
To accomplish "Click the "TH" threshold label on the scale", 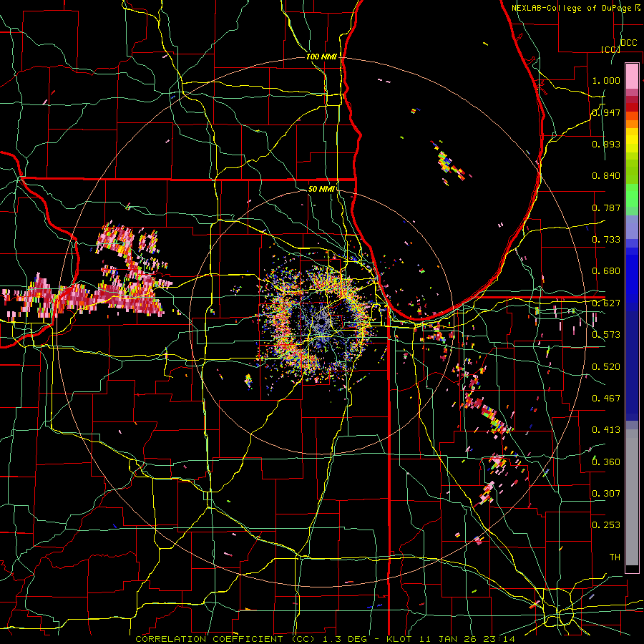I will coord(615,557).
